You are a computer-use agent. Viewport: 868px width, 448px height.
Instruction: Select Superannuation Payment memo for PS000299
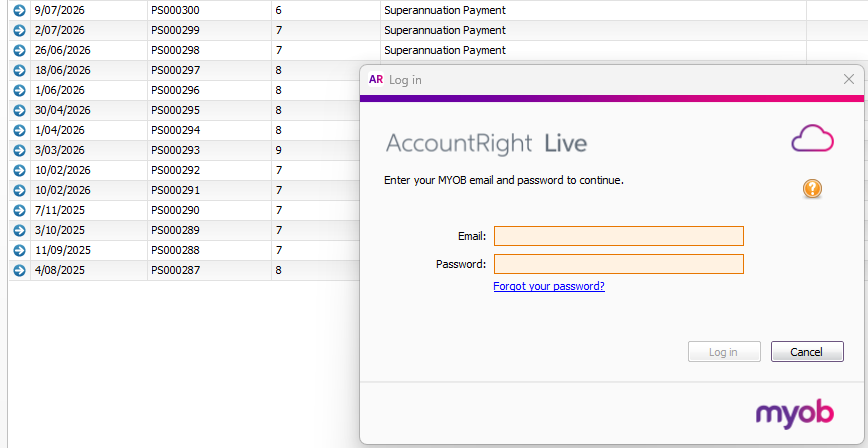[x=445, y=30]
